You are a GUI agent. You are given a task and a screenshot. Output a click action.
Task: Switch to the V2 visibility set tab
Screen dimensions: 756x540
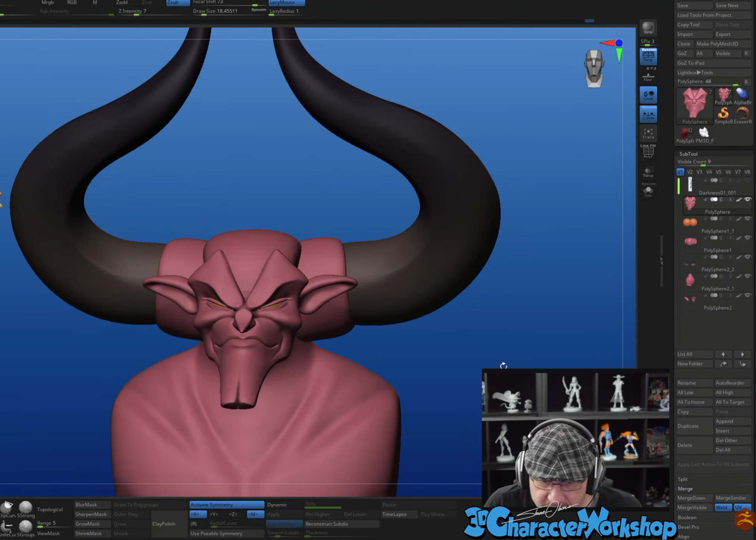coord(690,172)
